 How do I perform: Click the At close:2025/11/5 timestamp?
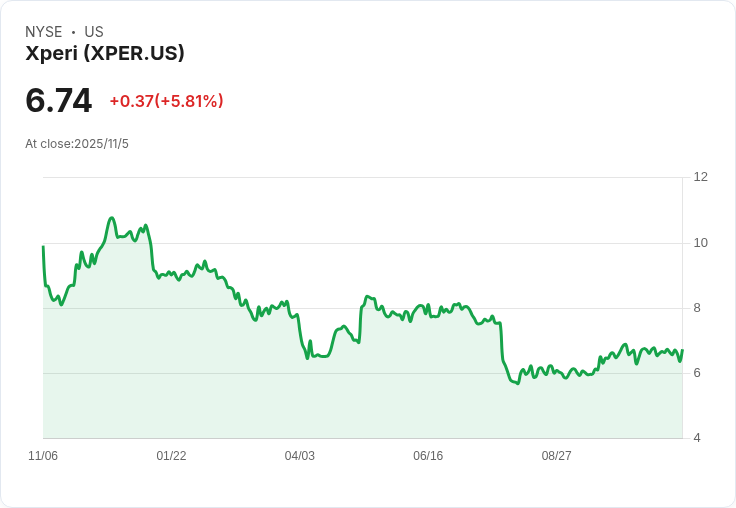(77, 144)
